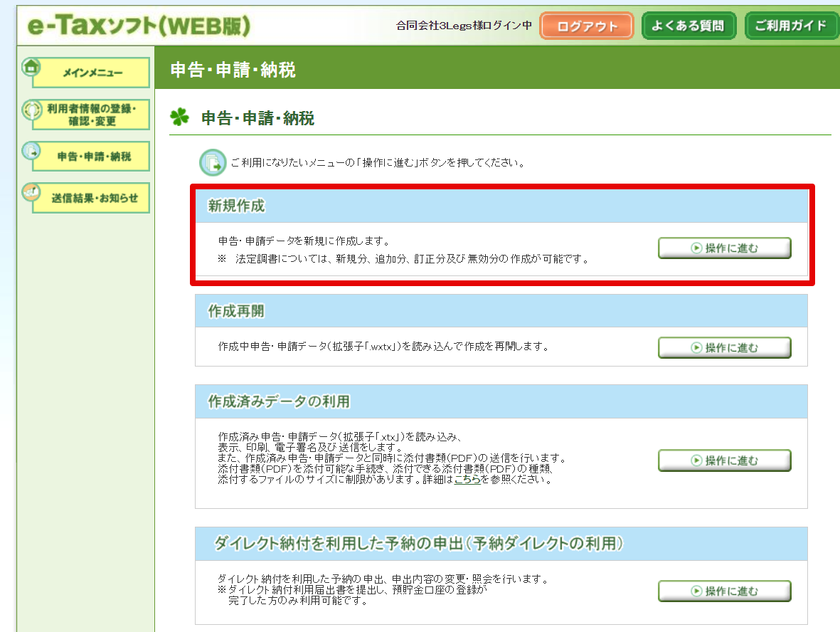Viewport: 840px width, 632px height.
Task: Click the 新規作成 section header
Action: coord(501,206)
